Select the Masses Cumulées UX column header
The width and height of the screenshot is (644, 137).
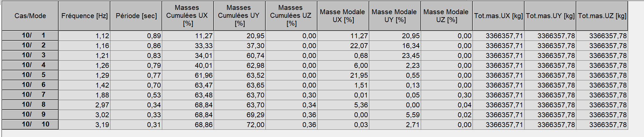click(188, 16)
